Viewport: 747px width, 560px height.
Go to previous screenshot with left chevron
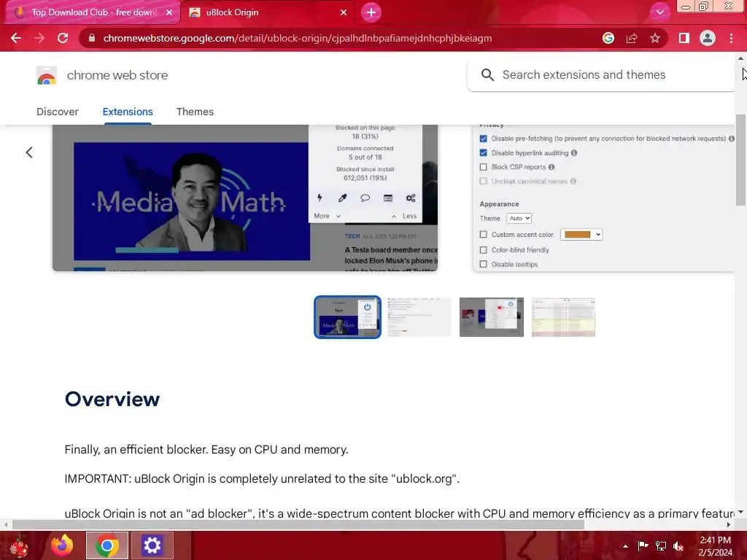pyautogui.click(x=29, y=152)
